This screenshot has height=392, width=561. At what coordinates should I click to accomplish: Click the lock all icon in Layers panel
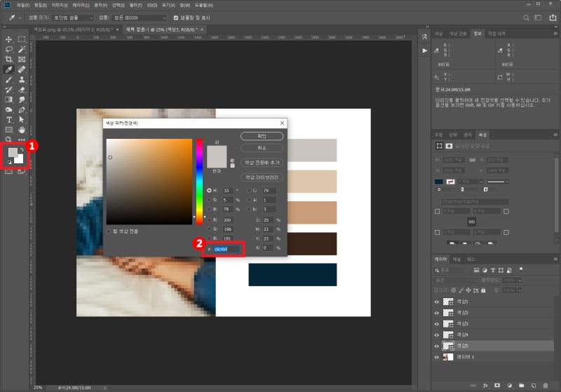[x=483, y=290]
